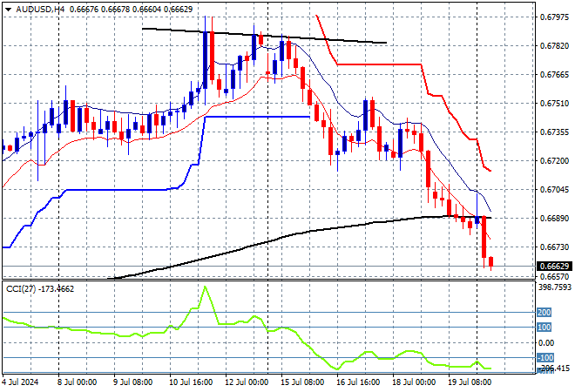Click the 4 Jul 2024 date label
Screen dimensions: 575x392
20,382
